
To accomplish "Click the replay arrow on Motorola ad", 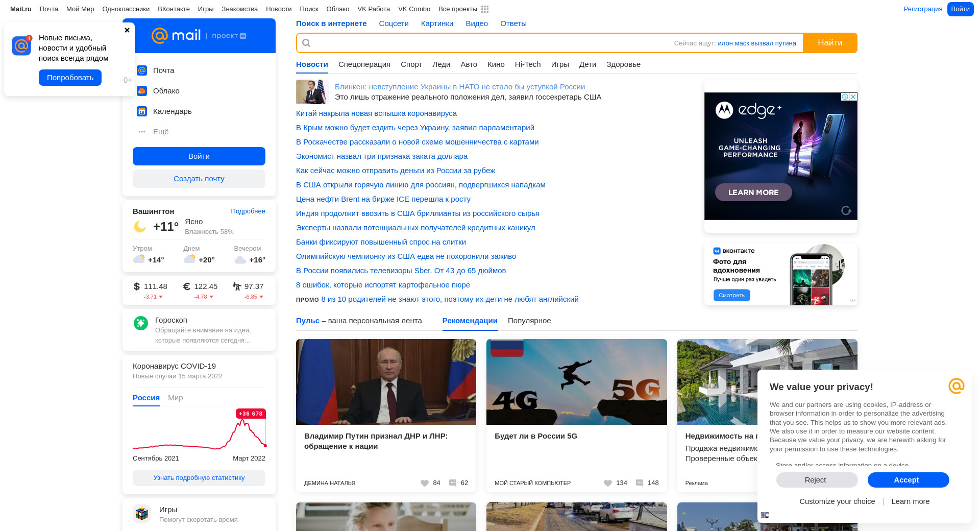I will click(846, 210).
